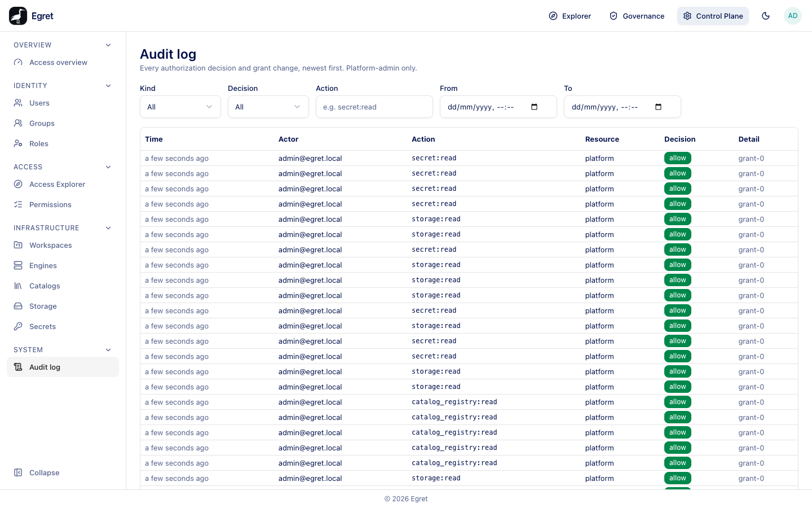812x508 pixels.
Task: Toggle dark mode moon icon
Action: [x=766, y=16]
